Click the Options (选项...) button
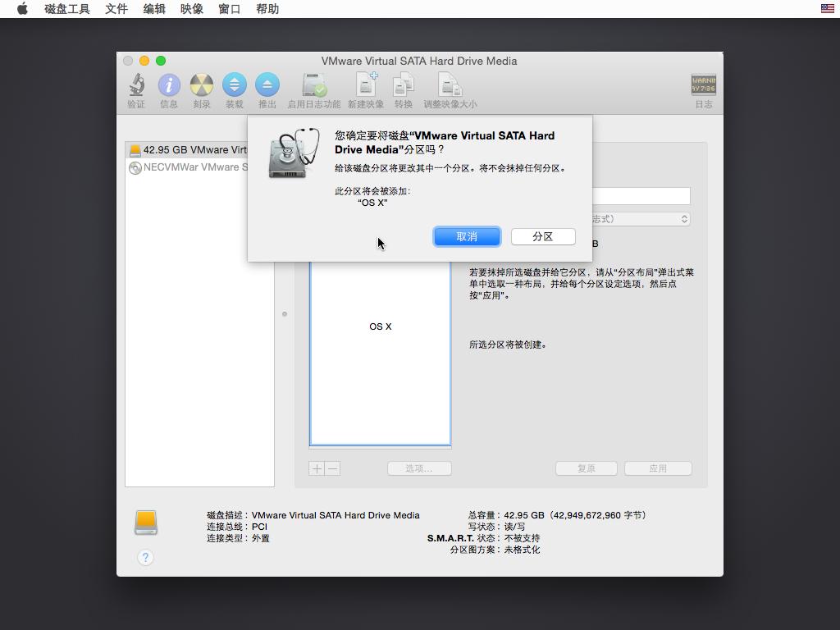Viewport: 840px width, 630px height. 419,468
